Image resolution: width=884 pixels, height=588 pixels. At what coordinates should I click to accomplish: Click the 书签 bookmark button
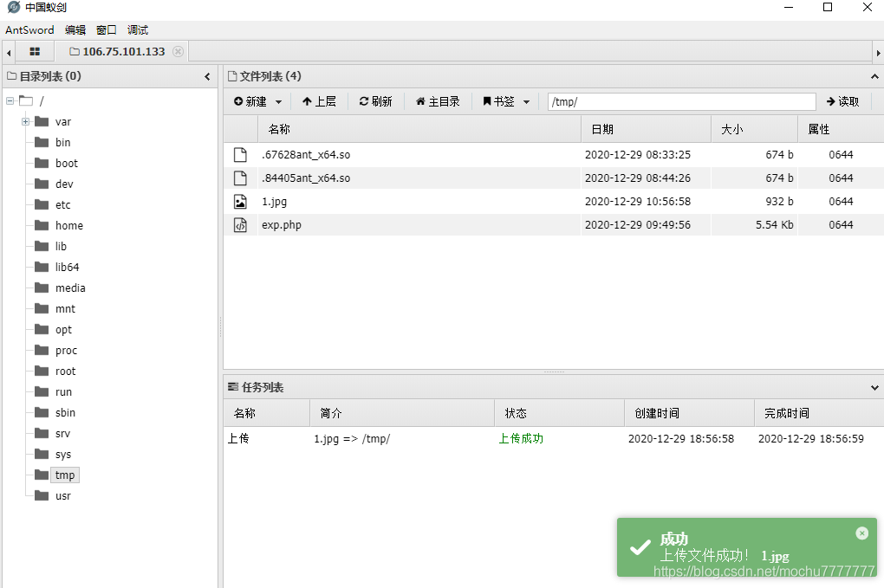[499, 101]
